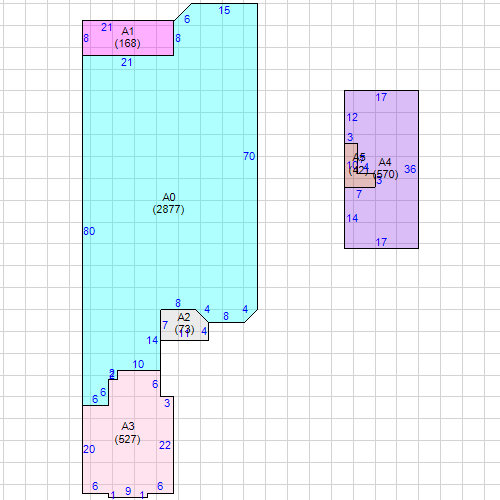Click the A2 (73) area label
This screenshot has width=500, height=500.
pos(184,323)
